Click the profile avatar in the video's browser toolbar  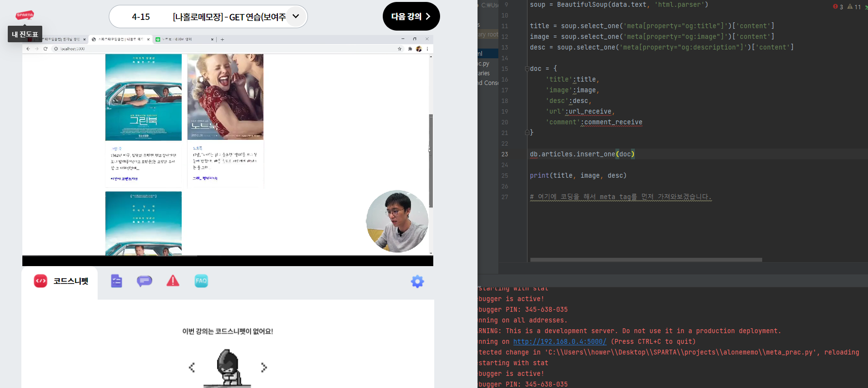click(x=419, y=49)
